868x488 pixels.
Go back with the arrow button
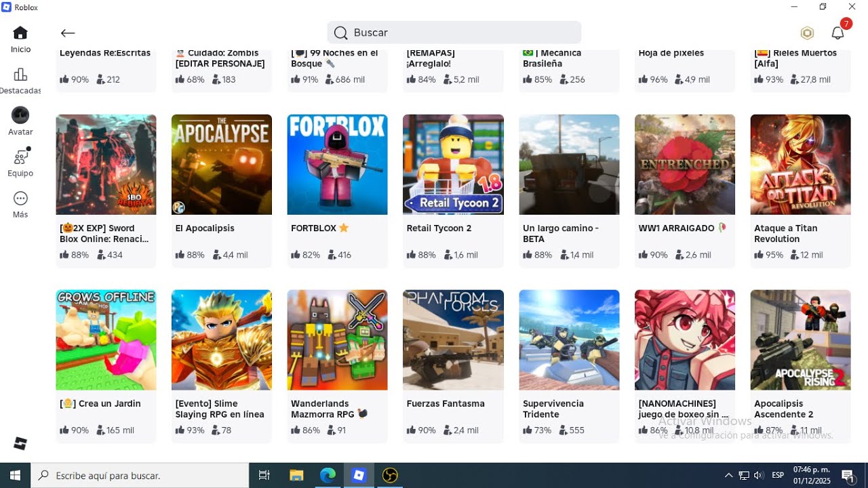[x=68, y=33]
